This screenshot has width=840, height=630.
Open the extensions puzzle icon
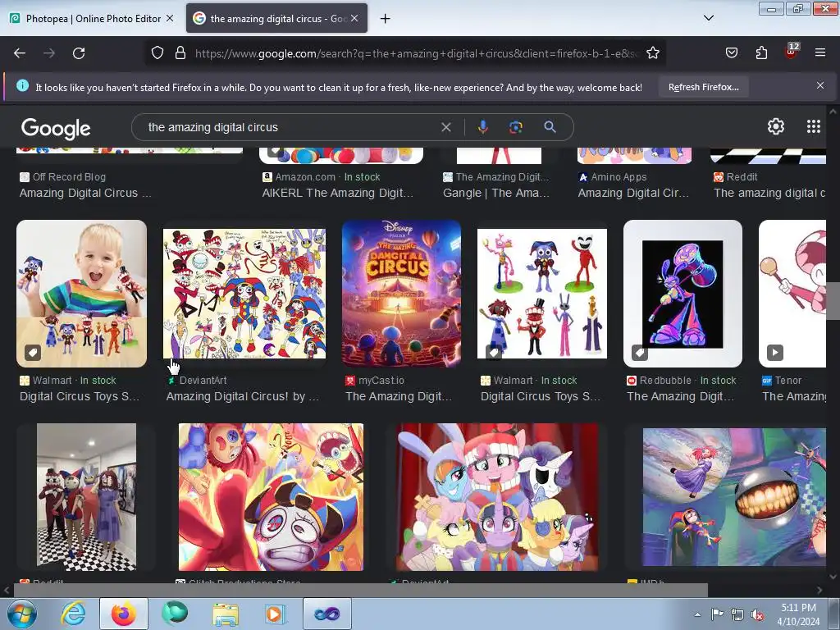pos(761,53)
